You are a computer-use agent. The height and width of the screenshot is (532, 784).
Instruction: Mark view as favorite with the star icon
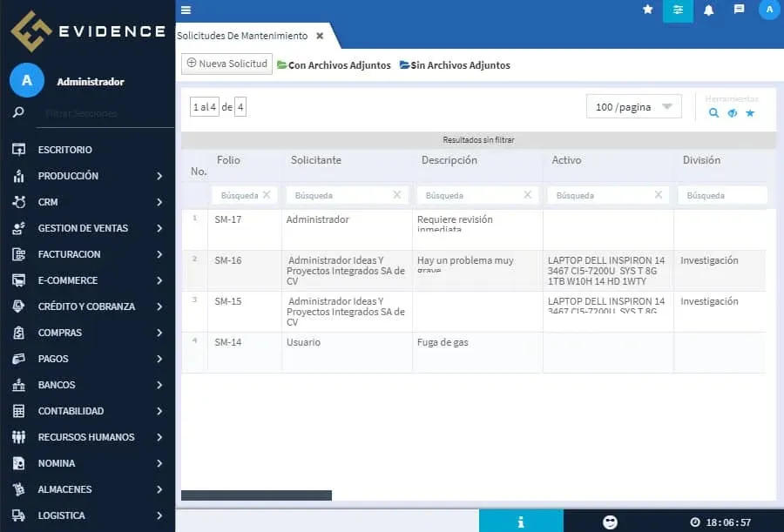(750, 113)
